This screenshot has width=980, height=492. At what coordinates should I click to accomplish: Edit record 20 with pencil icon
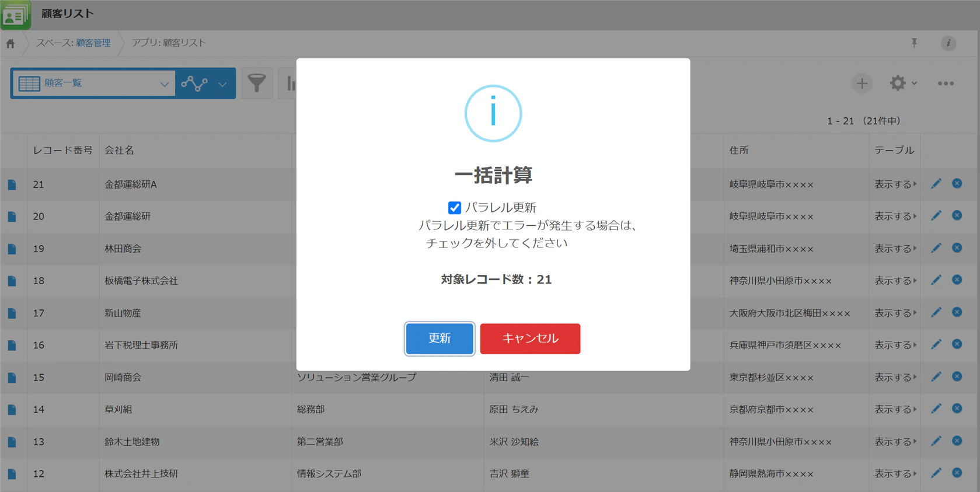[x=936, y=216]
